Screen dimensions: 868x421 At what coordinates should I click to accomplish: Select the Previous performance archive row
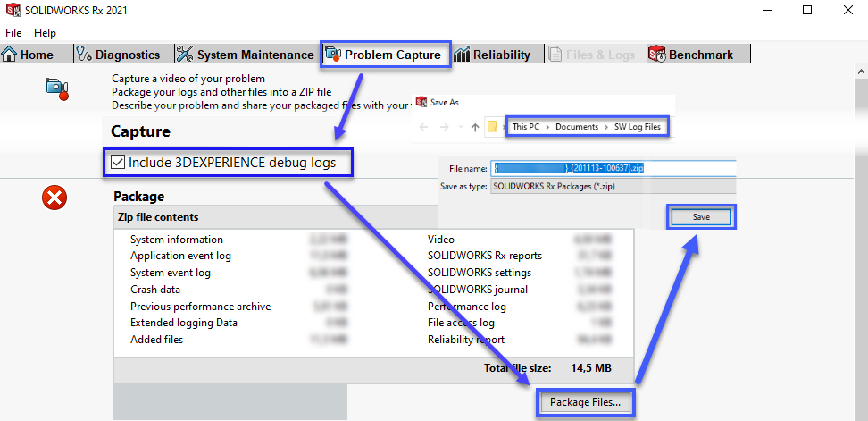point(200,307)
